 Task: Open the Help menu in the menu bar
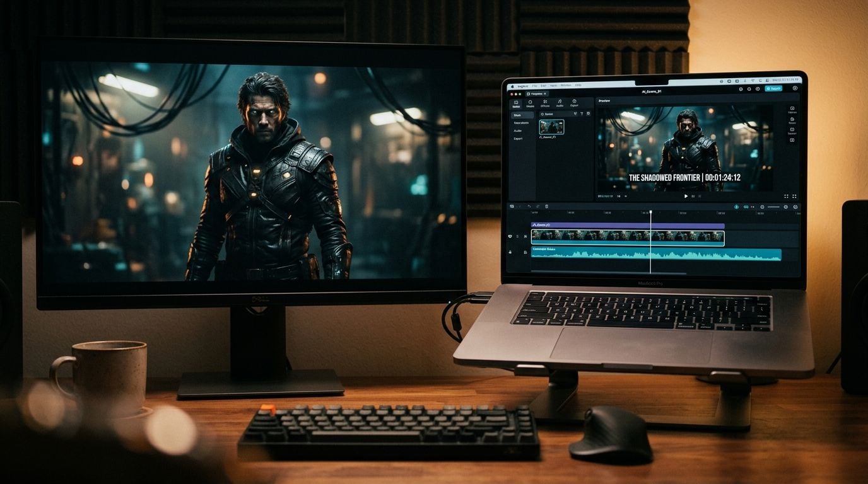click(578, 85)
